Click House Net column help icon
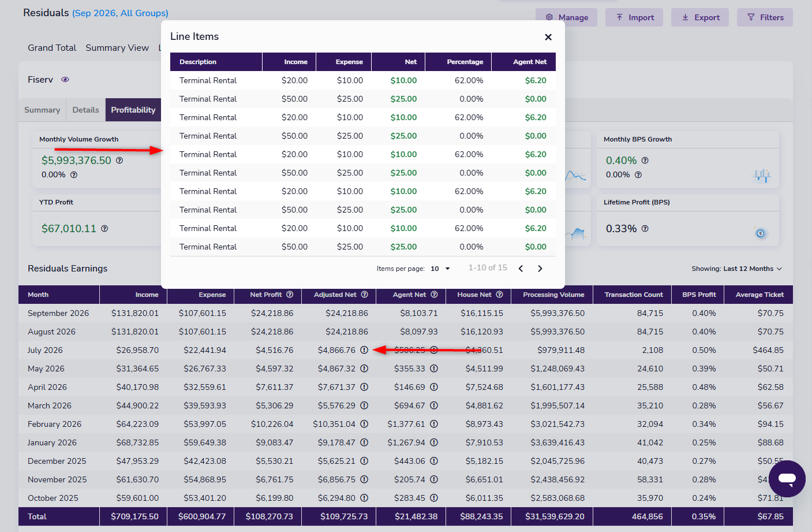This screenshot has width=812, height=532. [x=500, y=295]
